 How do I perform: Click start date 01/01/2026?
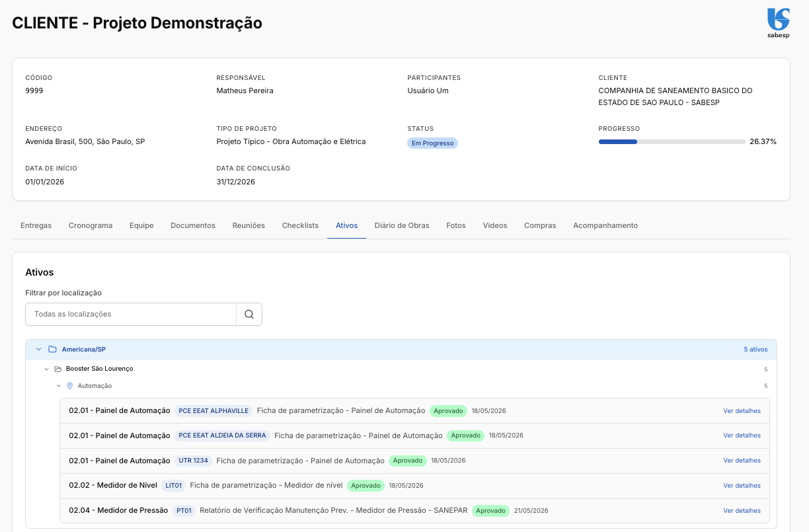pos(45,182)
